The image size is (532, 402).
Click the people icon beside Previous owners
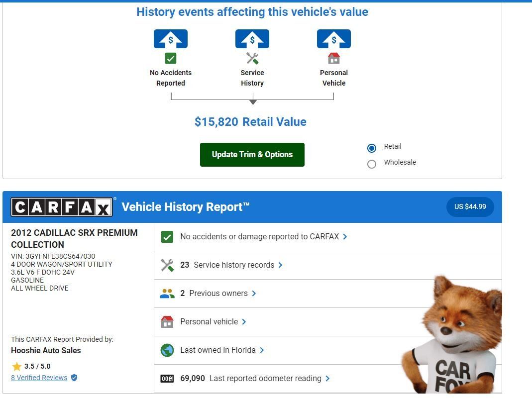[167, 294]
